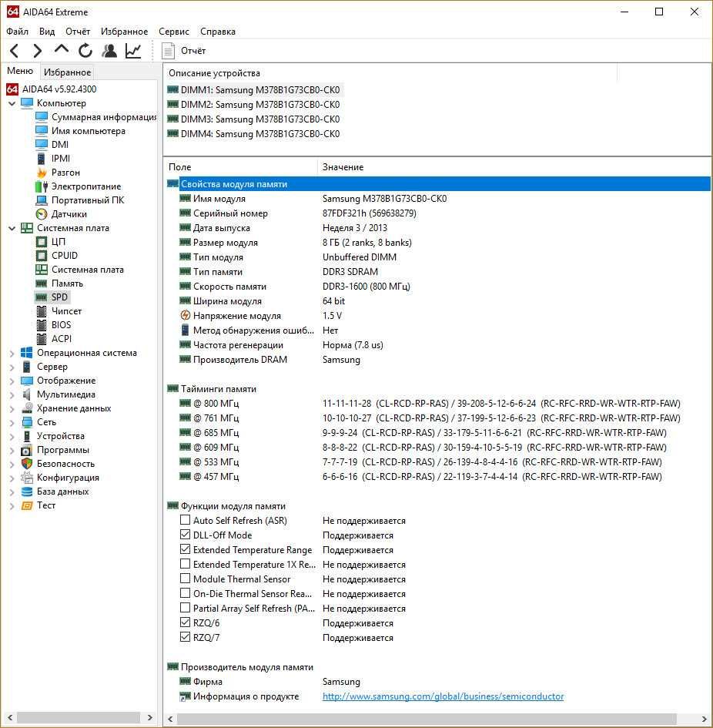This screenshot has height=728, width=713.
Task: Toggle Extended Temperature Range checkbox
Action: pos(186,549)
